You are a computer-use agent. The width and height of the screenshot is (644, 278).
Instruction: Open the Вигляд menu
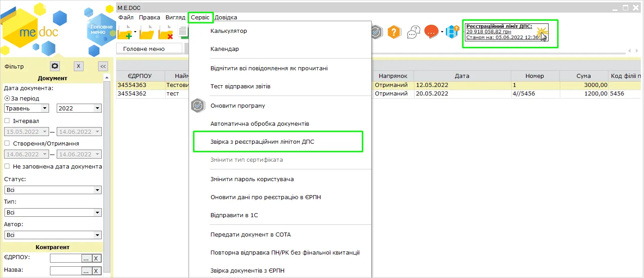click(175, 17)
